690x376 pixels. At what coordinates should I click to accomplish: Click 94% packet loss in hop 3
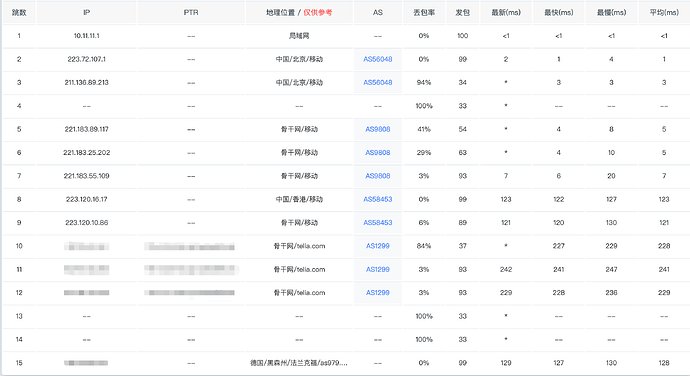click(424, 82)
